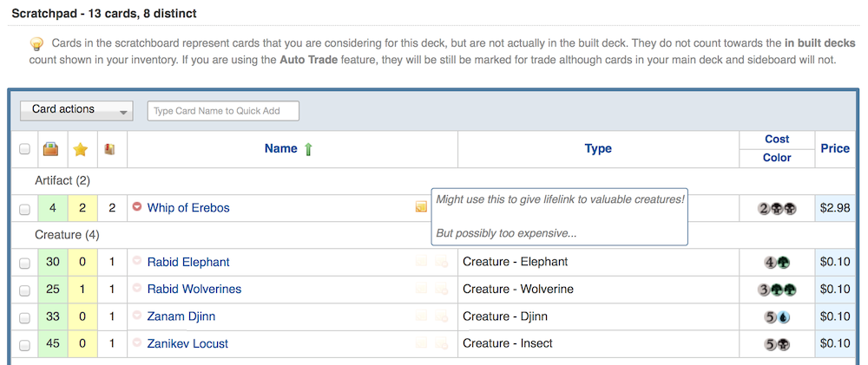
Task: Focus the Quick Add card name field
Action: click(x=223, y=110)
